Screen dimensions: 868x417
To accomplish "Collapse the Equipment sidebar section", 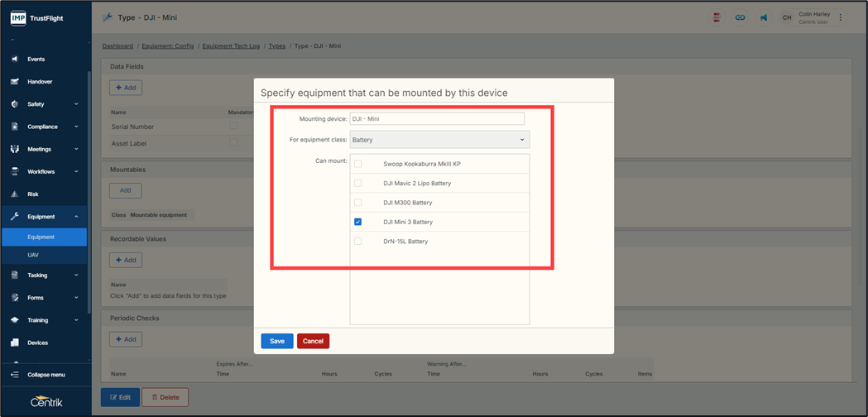I will 76,217.
